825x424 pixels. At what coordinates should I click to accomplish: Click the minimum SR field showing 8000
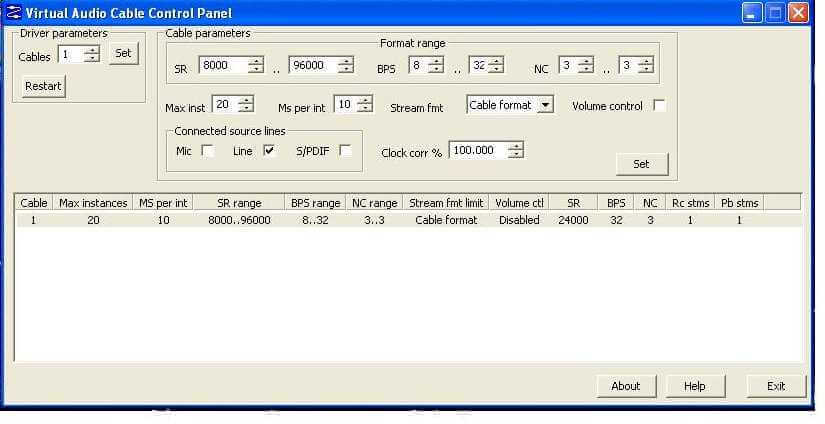coord(223,65)
